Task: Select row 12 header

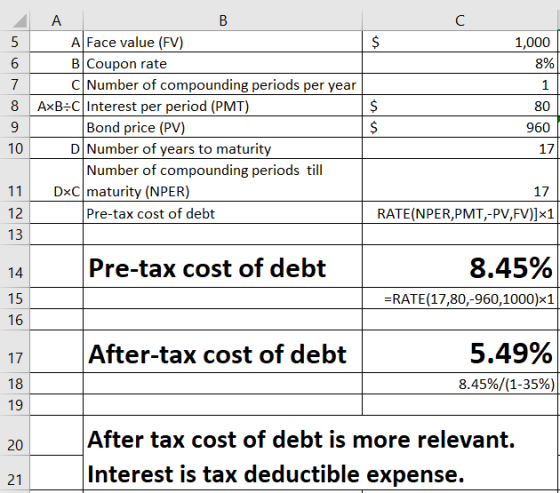Action: pyautogui.click(x=15, y=213)
